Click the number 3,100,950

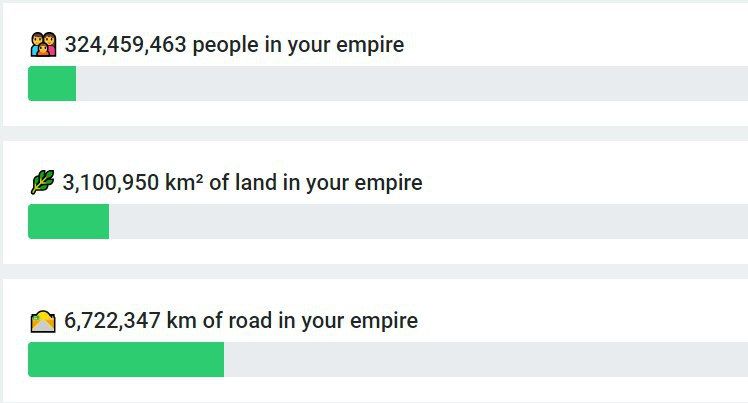[111, 183]
